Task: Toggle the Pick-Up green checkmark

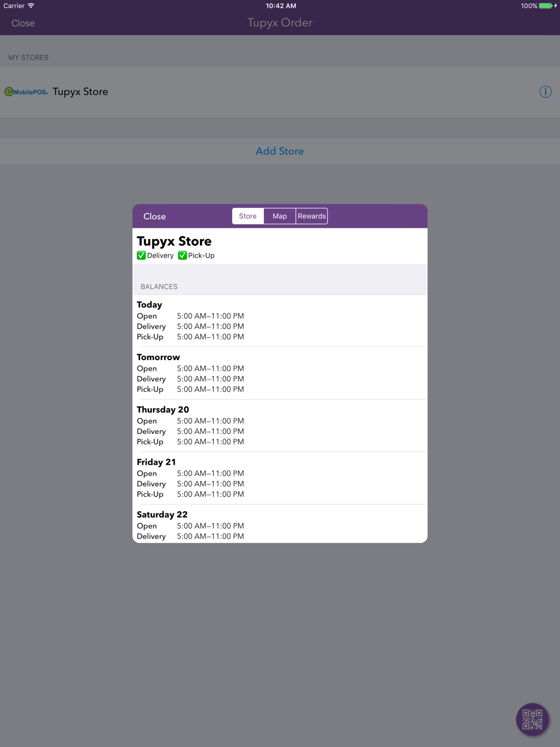Action: (x=182, y=255)
